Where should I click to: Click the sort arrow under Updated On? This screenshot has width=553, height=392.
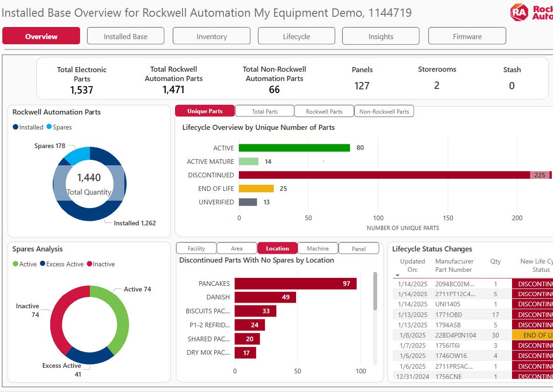[x=398, y=276]
